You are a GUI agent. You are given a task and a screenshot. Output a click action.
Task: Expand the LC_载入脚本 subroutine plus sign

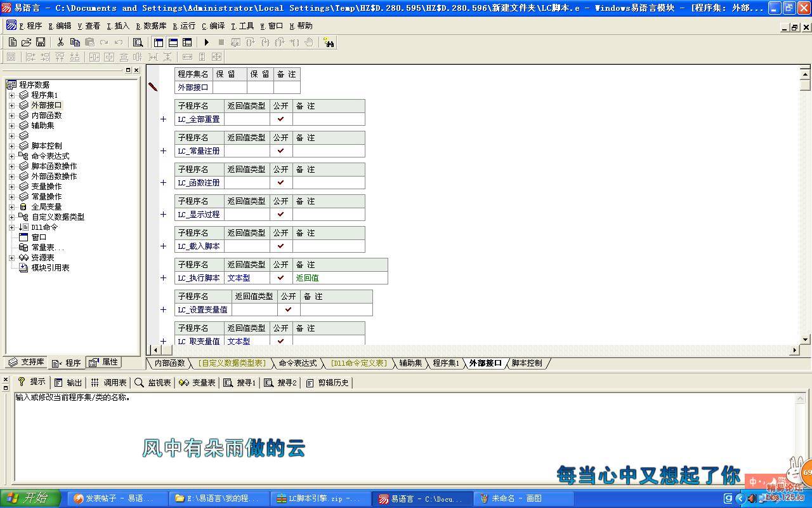pos(163,246)
